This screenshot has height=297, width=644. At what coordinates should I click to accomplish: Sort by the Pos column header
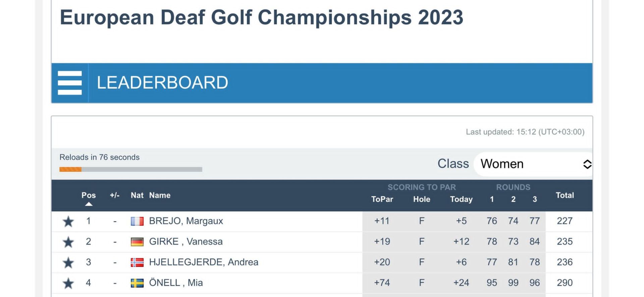click(89, 195)
